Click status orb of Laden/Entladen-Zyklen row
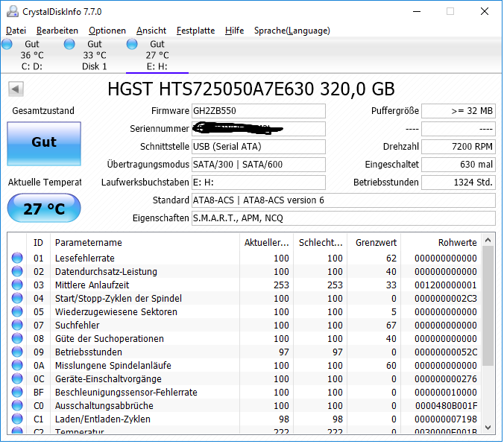 [x=17, y=419]
